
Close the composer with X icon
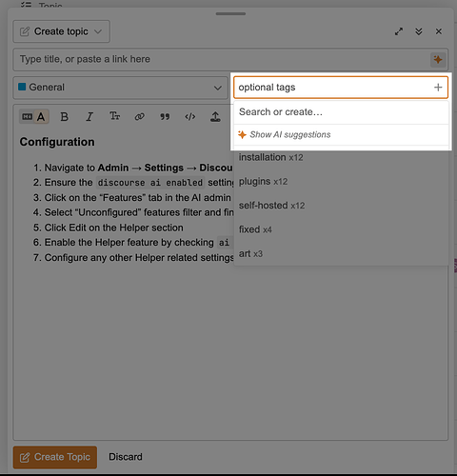[439, 31]
